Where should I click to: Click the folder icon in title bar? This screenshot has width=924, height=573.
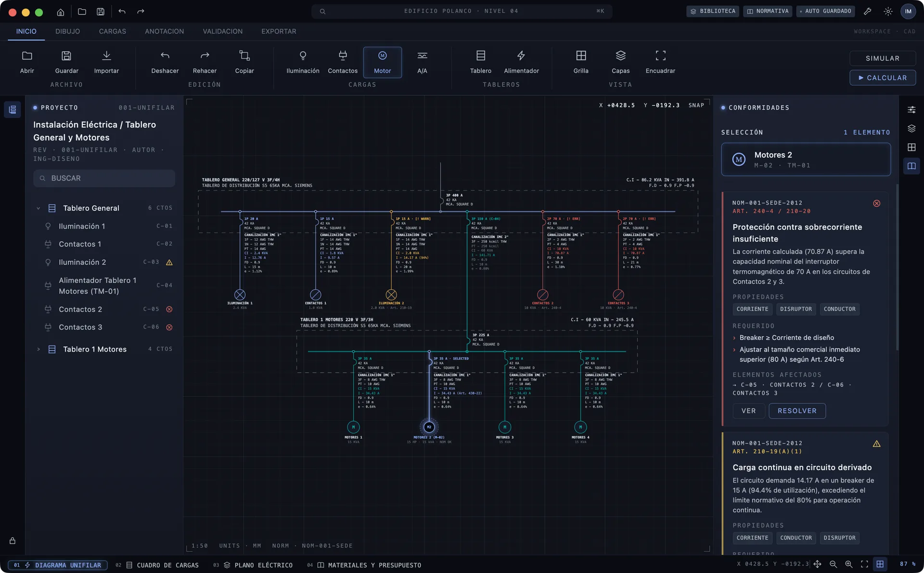(x=82, y=12)
